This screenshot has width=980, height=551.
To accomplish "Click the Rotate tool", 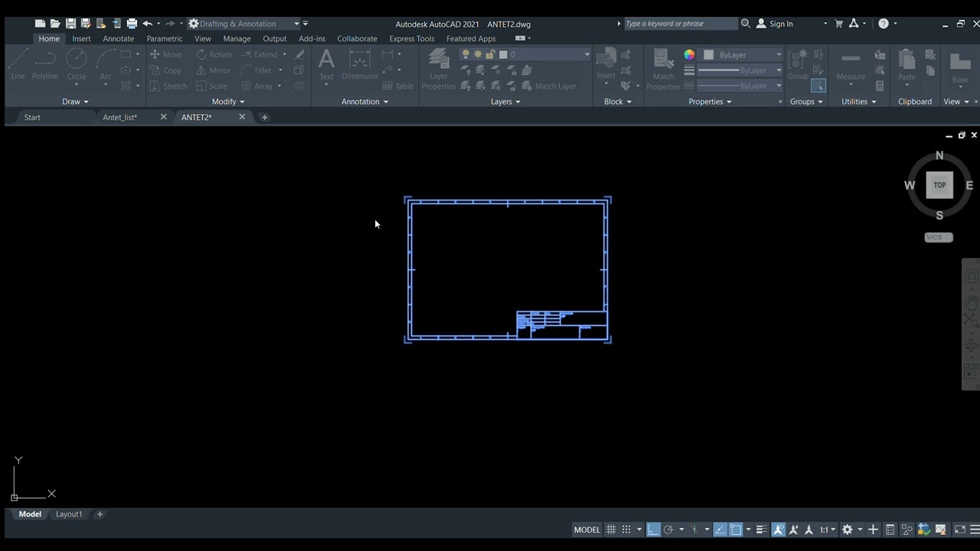I will (x=214, y=54).
